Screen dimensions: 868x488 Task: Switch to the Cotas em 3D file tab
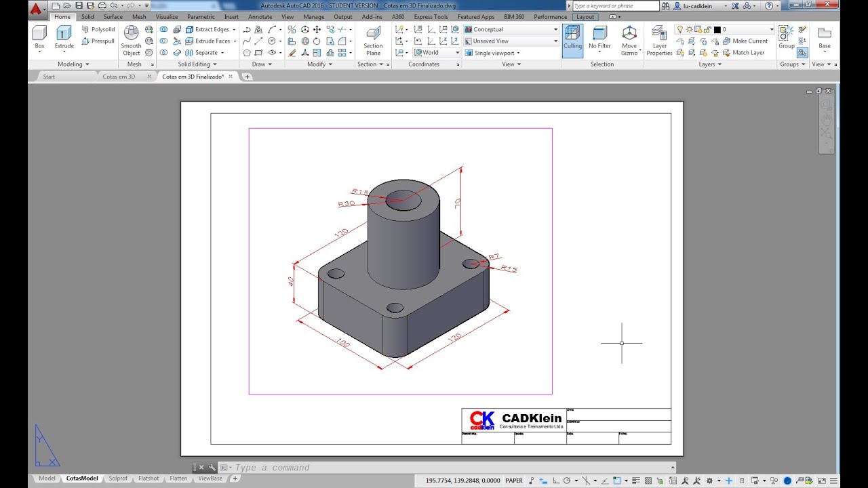click(119, 77)
